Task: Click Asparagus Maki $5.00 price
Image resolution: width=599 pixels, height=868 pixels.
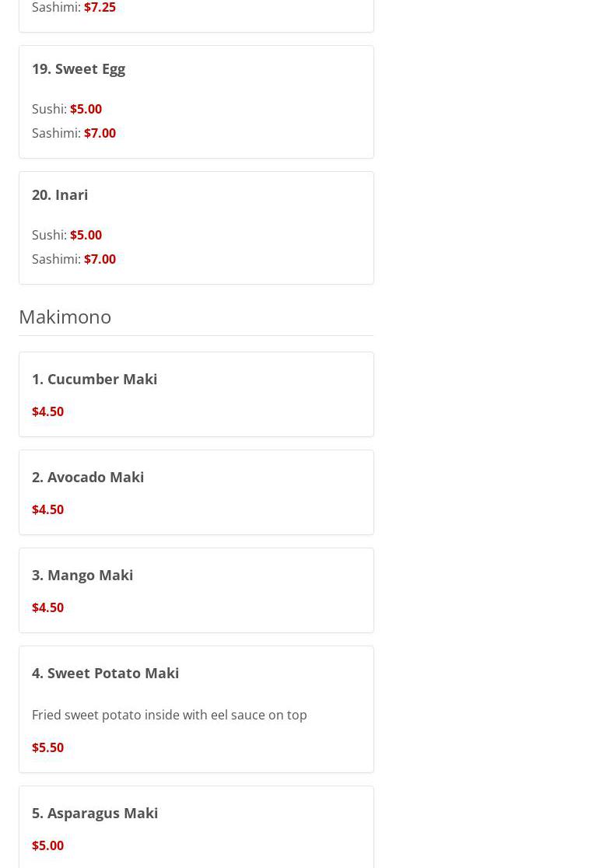Action: click(48, 846)
